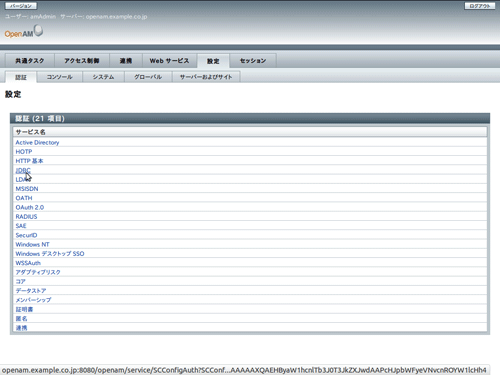500x375 pixels.
Task: Open the アダプティブリスク service link
Action: (x=38, y=272)
